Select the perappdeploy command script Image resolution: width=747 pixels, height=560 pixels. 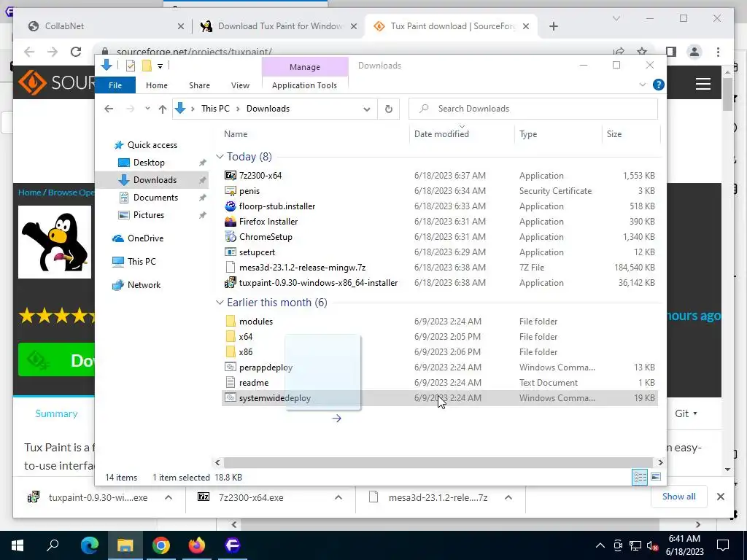(x=266, y=367)
